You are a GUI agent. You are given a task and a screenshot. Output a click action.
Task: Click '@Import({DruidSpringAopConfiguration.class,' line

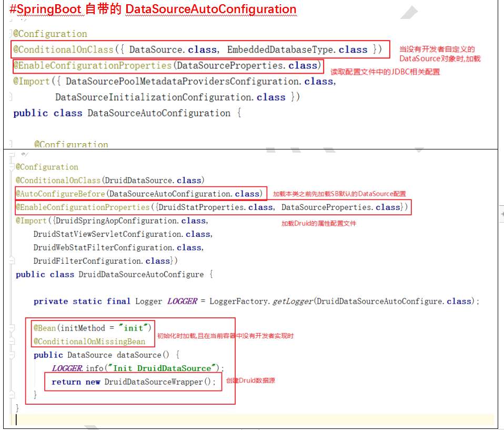[112, 221]
